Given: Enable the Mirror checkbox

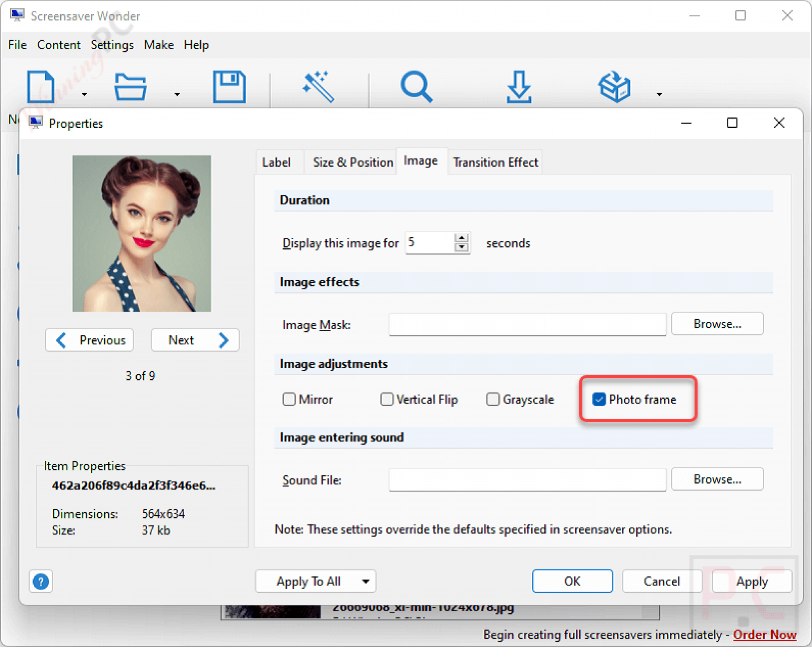Looking at the screenshot, I should coord(289,399).
